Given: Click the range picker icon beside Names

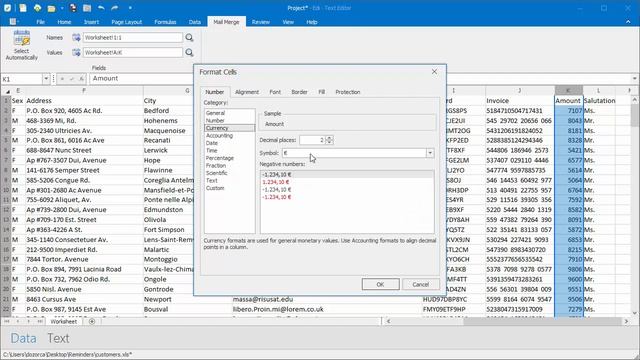Looking at the screenshot, I should (x=76, y=38).
